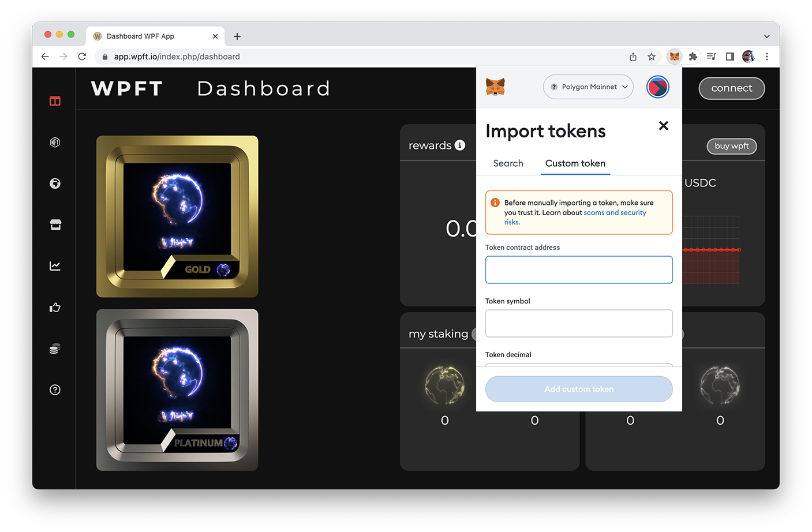The image size is (812, 532).
Task: Open the media control playlist icon
Action: (x=712, y=57)
